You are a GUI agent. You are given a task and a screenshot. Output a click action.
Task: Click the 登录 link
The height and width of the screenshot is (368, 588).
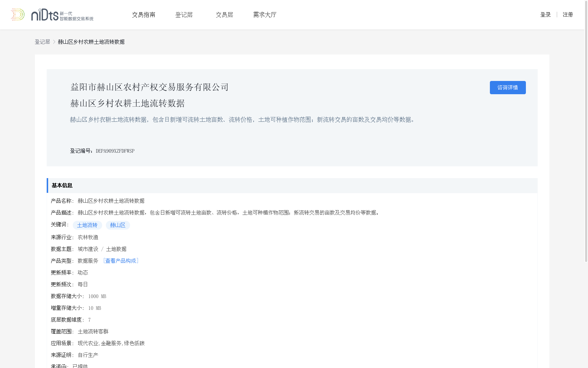pyautogui.click(x=545, y=15)
